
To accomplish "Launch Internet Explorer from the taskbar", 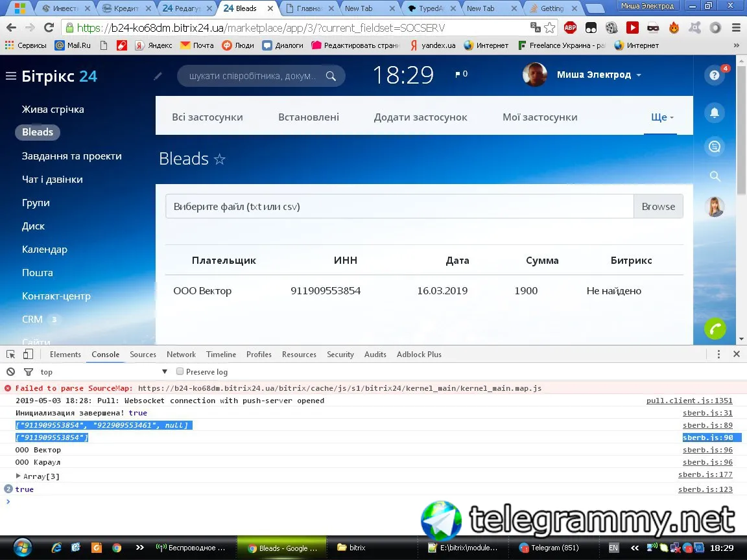I will (x=56, y=548).
